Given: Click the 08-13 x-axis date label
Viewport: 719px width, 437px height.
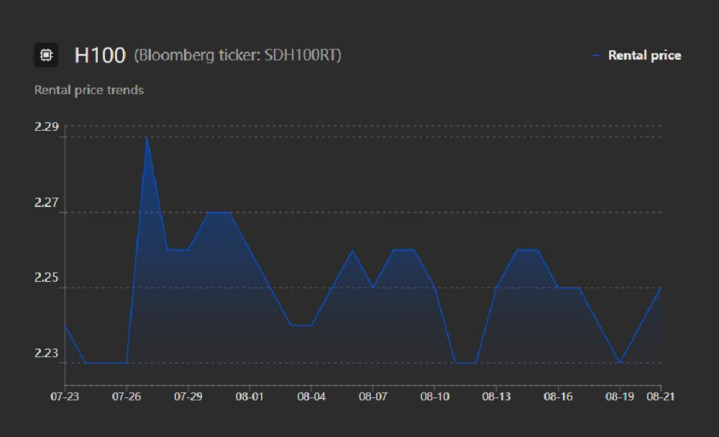Looking at the screenshot, I should pyautogui.click(x=496, y=397).
